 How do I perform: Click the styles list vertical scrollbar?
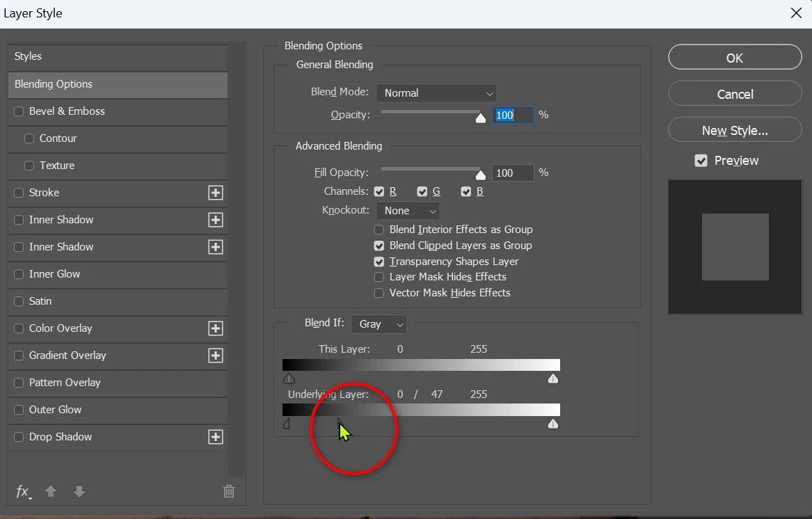click(x=236, y=260)
